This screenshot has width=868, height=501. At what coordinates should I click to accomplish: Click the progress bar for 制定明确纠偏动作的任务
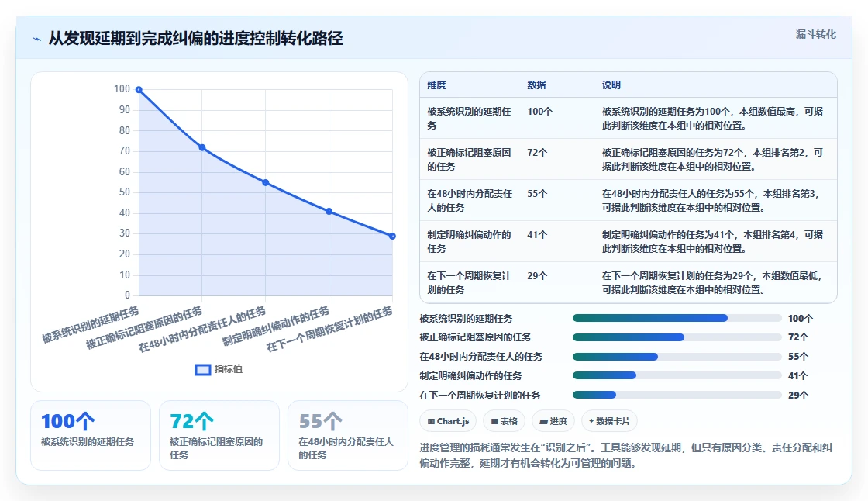[677, 375]
